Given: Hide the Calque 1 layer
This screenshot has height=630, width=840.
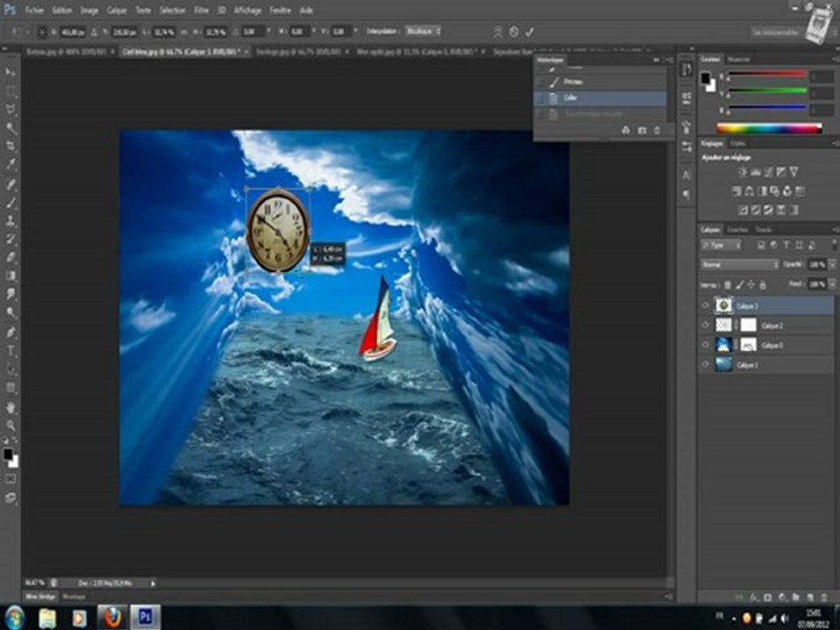Looking at the screenshot, I should [x=705, y=365].
